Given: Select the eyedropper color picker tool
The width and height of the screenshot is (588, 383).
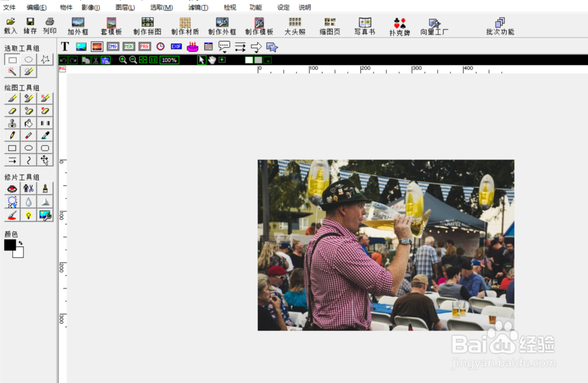Looking at the screenshot, I should (45, 135).
